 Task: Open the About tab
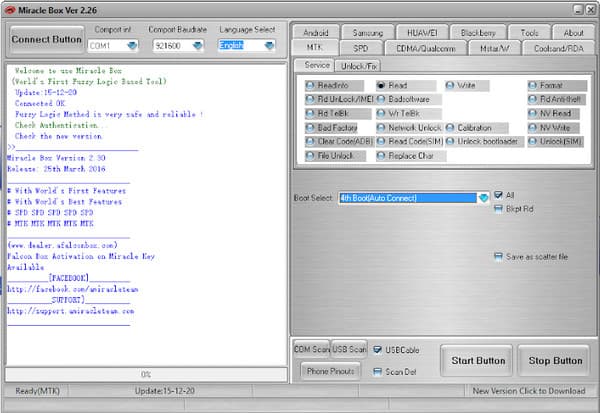pyautogui.click(x=574, y=33)
